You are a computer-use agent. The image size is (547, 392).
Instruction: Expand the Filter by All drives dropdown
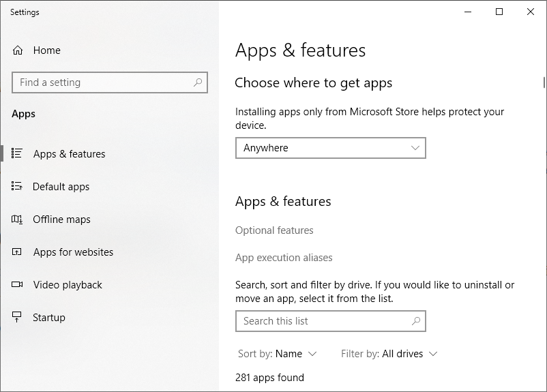point(389,354)
